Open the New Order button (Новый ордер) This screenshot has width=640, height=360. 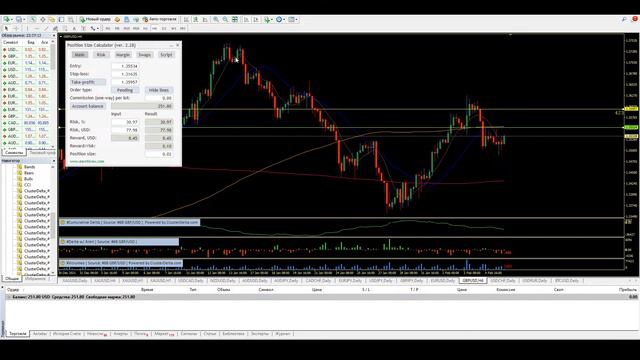(x=95, y=19)
